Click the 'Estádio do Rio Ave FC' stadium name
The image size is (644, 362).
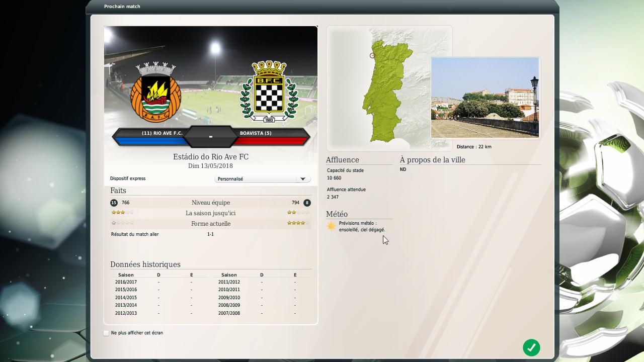pos(211,157)
